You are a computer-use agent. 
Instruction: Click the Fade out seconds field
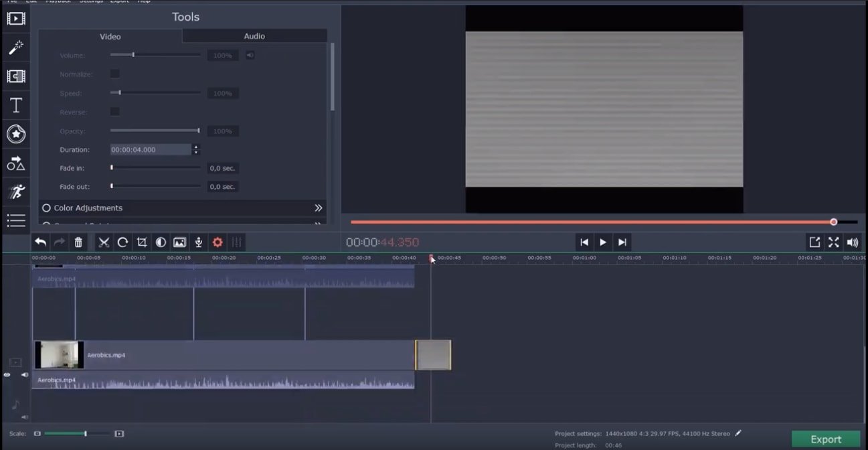coord(223,187)
